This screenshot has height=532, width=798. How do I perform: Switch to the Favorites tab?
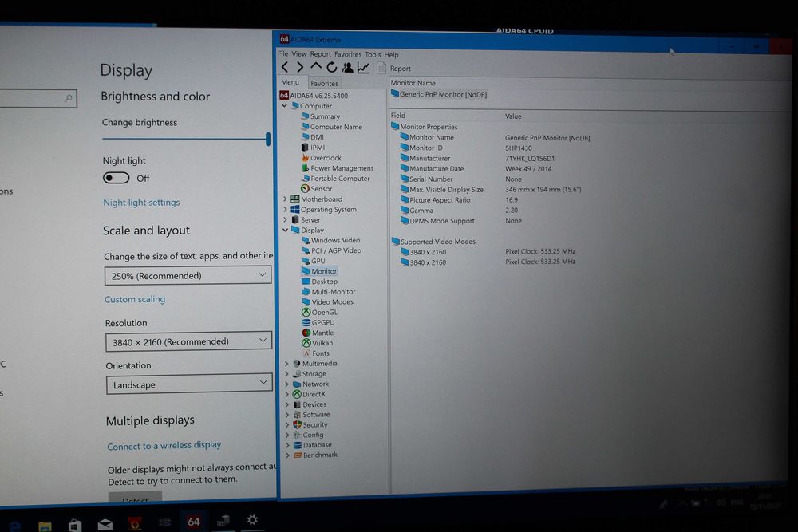tap(324, 84)
